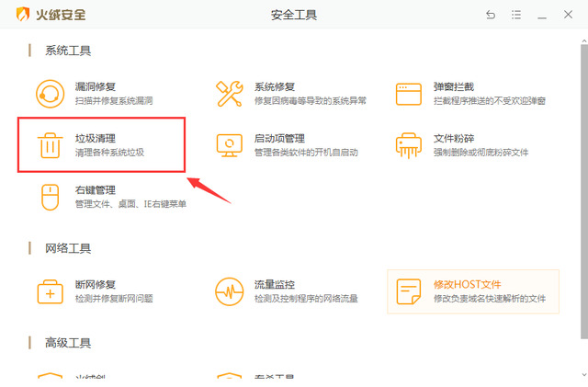Open the 启动项管理 monitor icon
The width and height of the screenshot is (588, 387).
pos(229,145)
